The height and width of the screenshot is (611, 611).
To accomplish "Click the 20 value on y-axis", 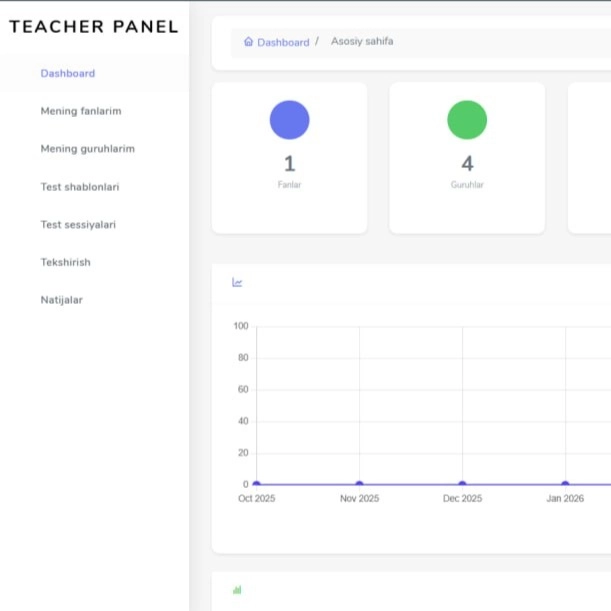I will coord(243,453).
